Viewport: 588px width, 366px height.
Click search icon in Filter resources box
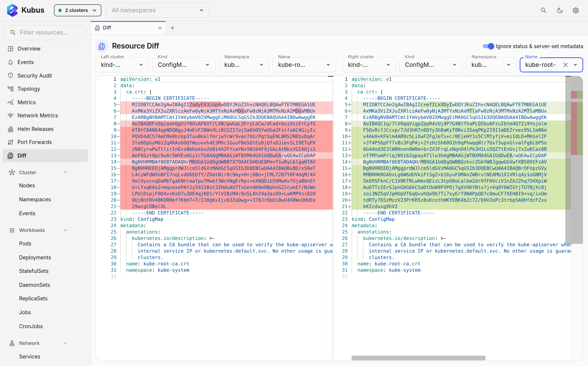(13, 32)
